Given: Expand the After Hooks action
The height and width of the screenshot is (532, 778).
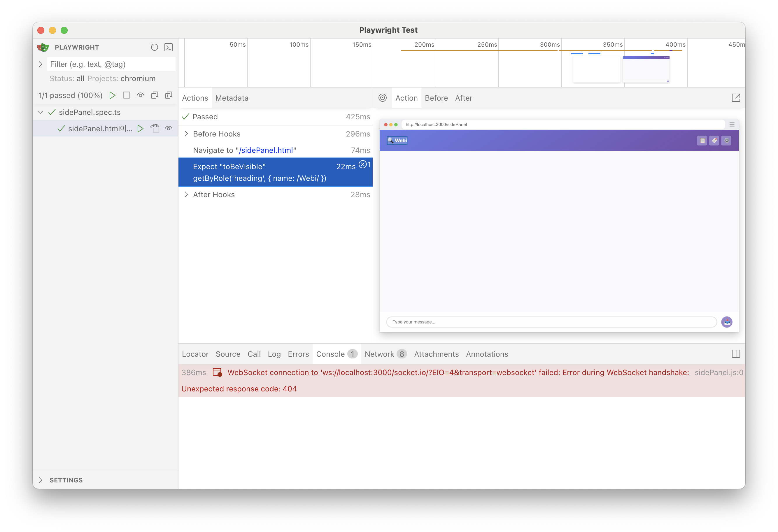Looking at the screenshot, I should (x=186, y=195).
